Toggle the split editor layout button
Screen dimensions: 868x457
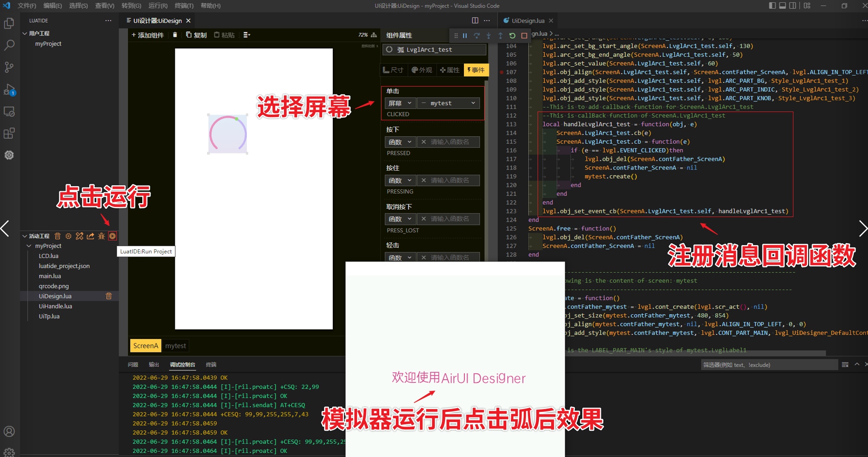tap(475, 21)
